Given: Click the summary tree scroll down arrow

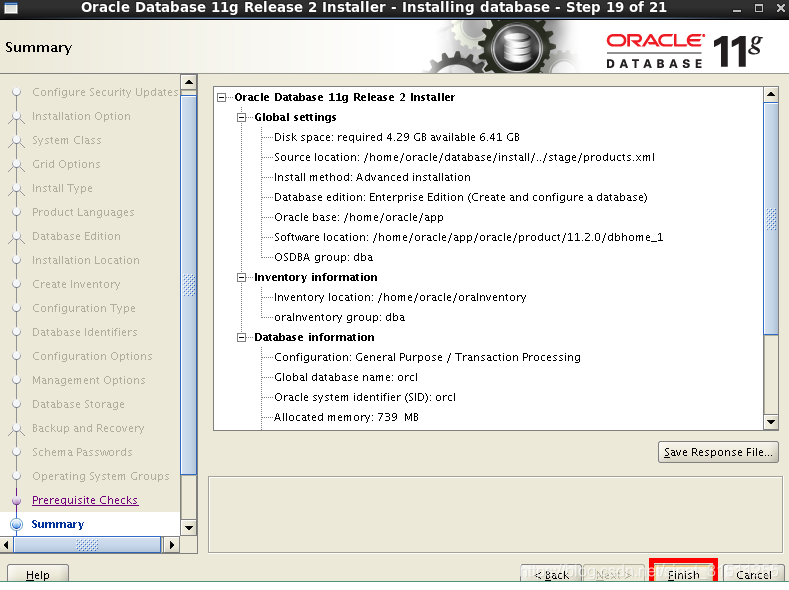Looking at the screenshot, I should (771, 422).
